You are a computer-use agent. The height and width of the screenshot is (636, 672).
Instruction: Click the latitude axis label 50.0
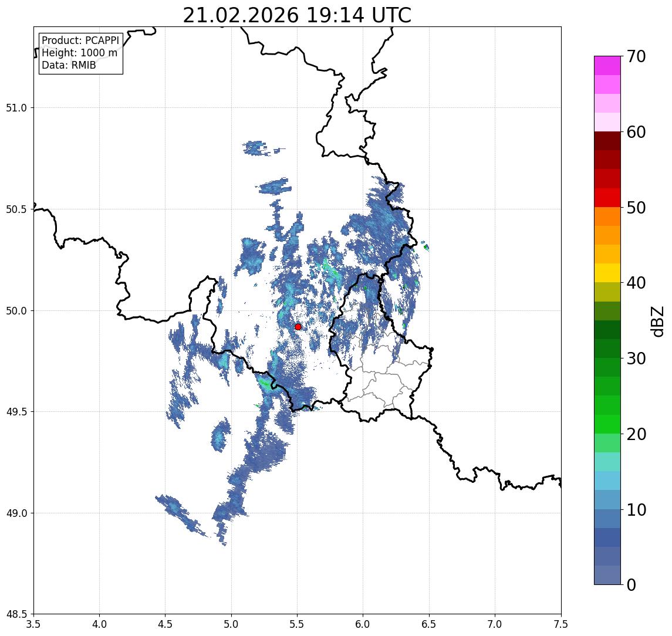tap(16, 311)
